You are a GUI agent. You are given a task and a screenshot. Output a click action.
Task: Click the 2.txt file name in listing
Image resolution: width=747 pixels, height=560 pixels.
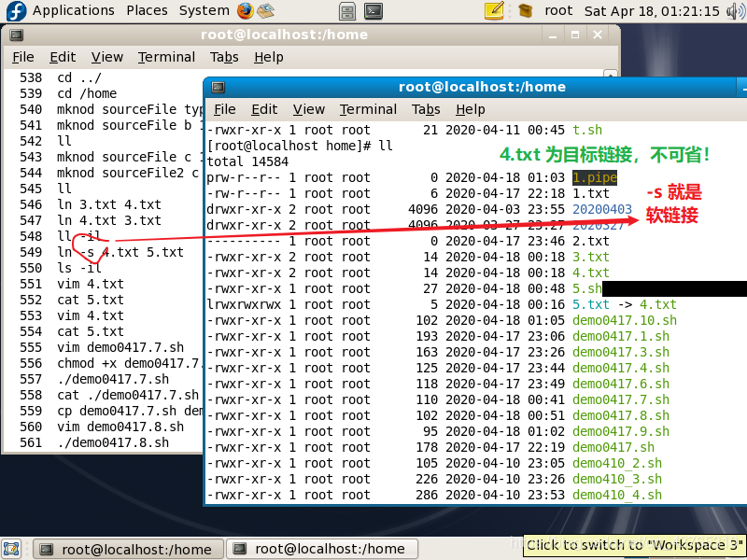pos(591,241)
